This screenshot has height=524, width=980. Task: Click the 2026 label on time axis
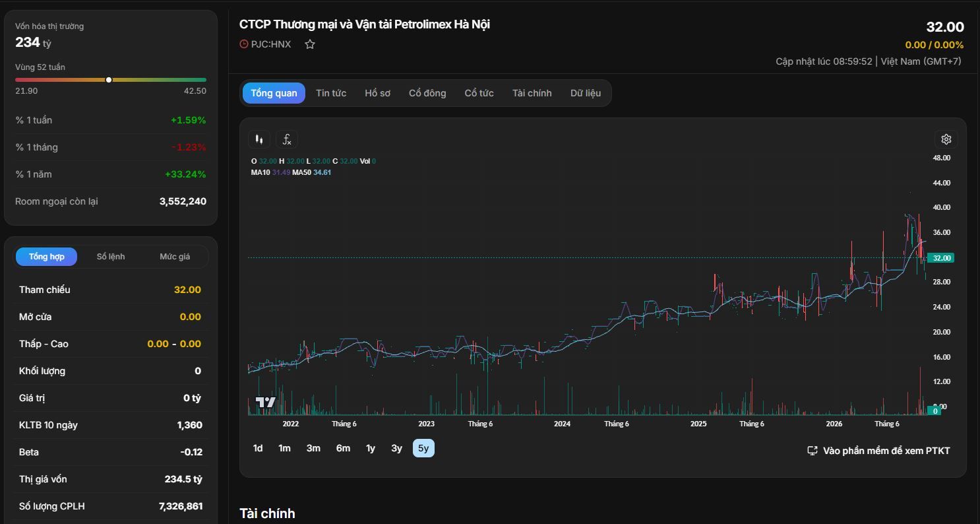834,424
